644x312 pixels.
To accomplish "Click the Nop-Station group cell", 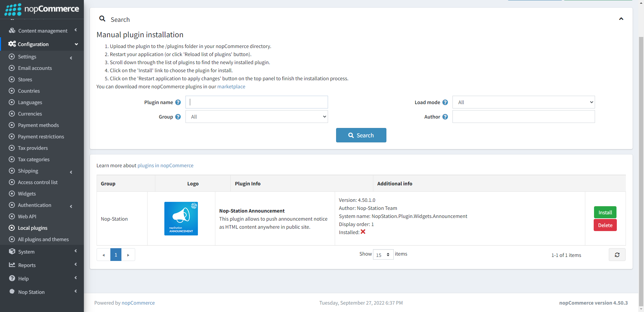I will point(122,219).
